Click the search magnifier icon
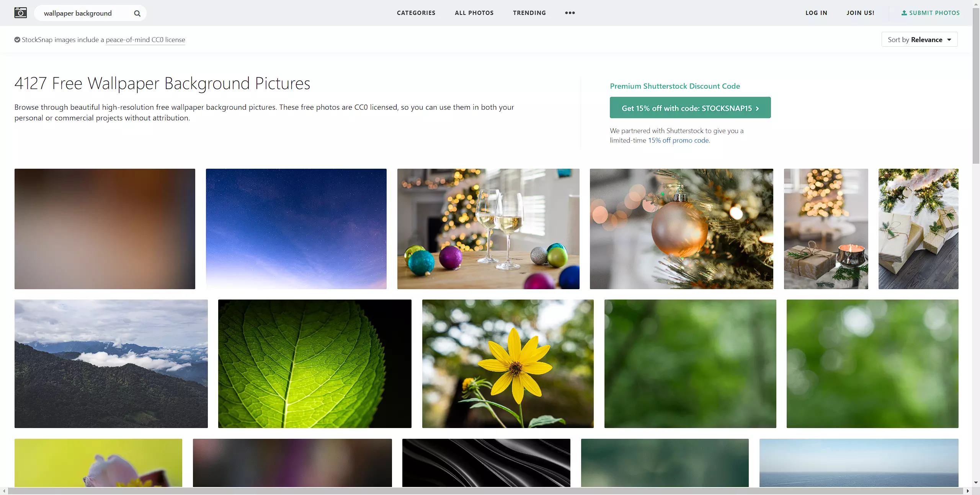Viewport: 980px width, 495px height. pyautogui.click(x=137, y=13)
